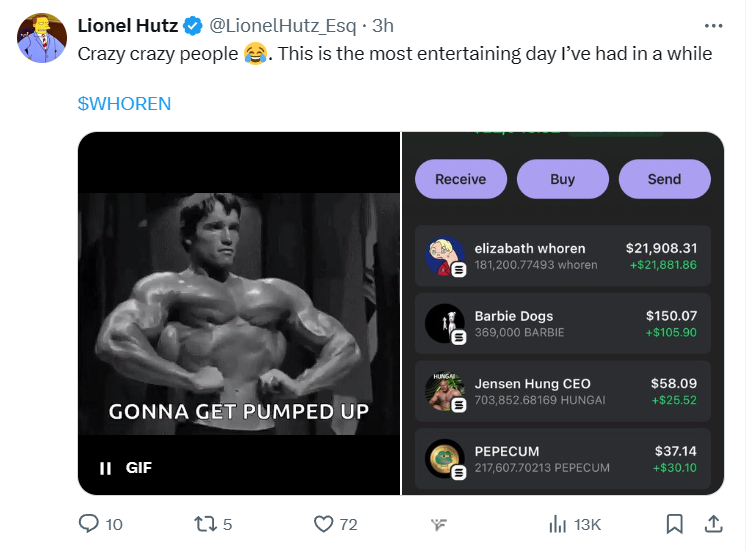Image resolution: width=748 pixels, height=551 pixels.
Task: Select the Barbie Dogs token row
Action: point(562,323)
